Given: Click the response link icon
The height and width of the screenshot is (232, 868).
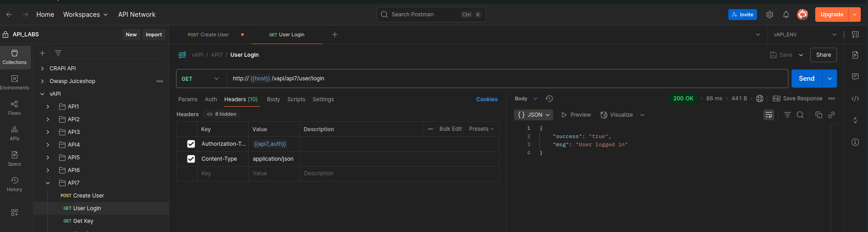Looking at the screenshot, I should pos(832,115).
